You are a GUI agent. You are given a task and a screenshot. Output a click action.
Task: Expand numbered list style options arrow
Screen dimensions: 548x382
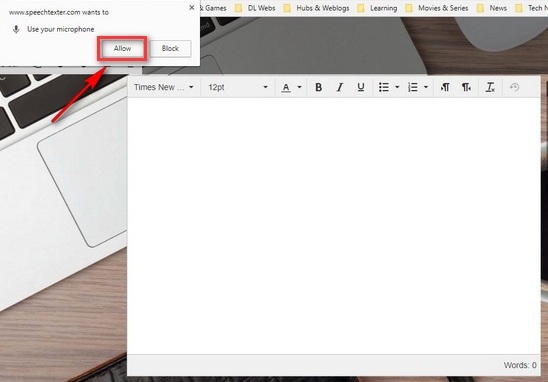pyautogui.click(x=426, y=87)
